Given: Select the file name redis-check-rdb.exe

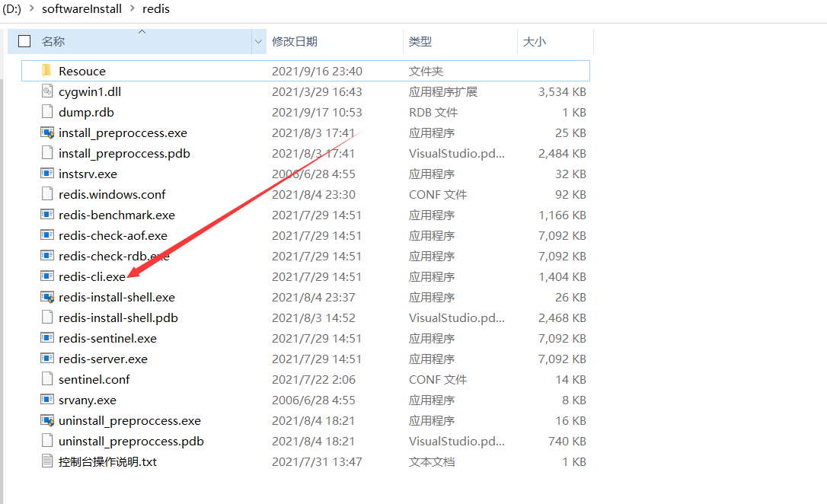Looking at the screenshot, I should coord(114,257).
